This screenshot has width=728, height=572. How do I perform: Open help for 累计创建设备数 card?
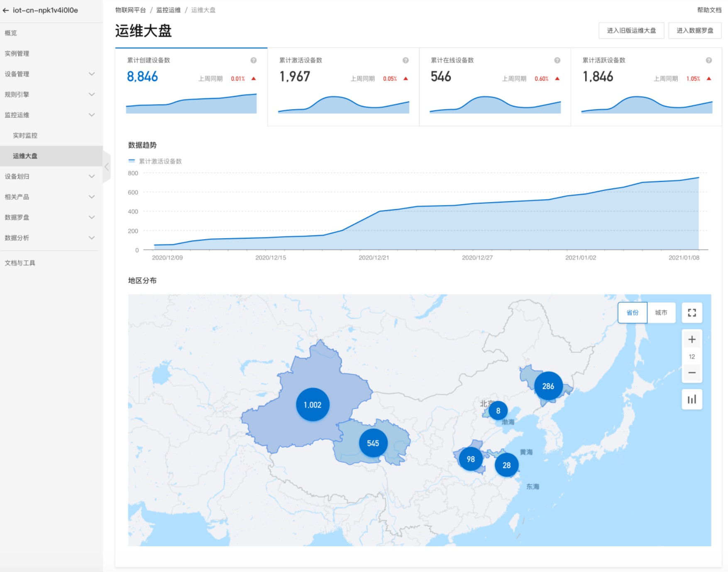[x=254, y=60]
